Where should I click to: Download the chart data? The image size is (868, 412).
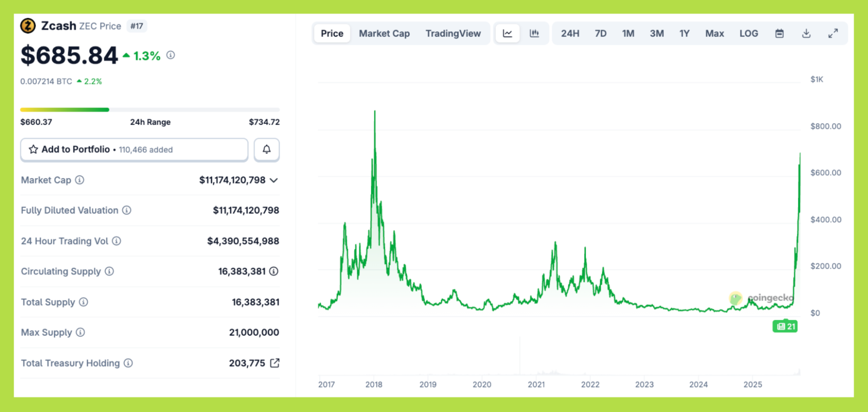806,33
